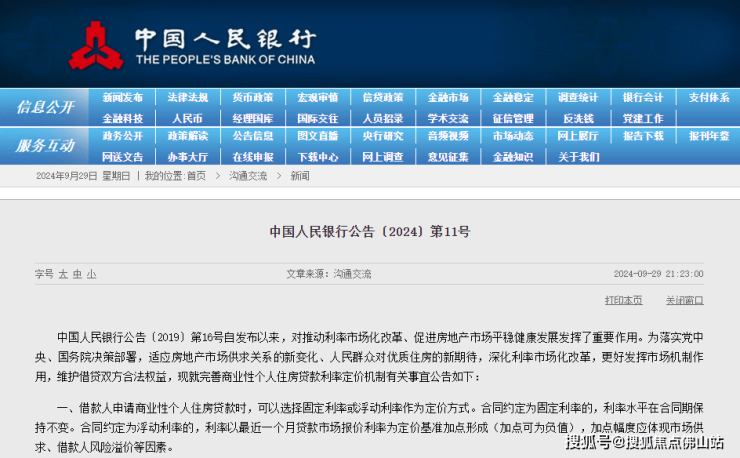Set font size to small 小
The image size is (740, 458).
point(91,273)
